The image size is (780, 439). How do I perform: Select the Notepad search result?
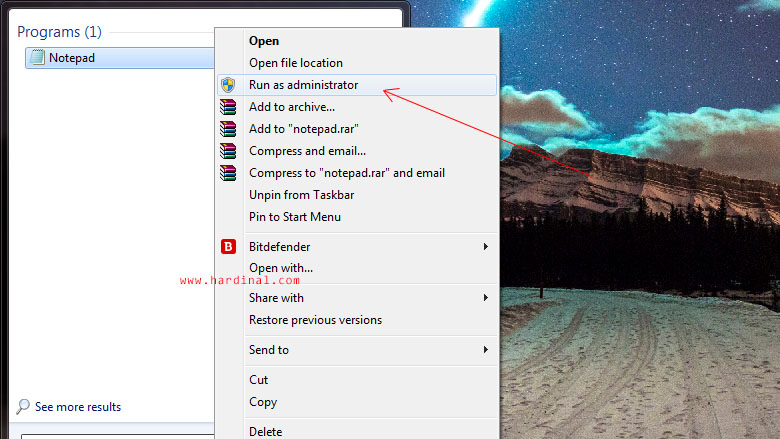(120, 58)
